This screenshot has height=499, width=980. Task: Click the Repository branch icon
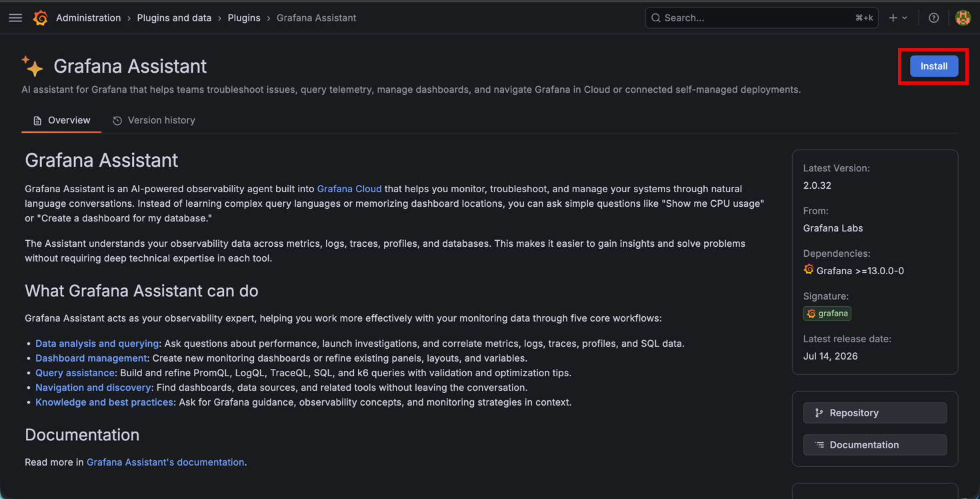point(819,413)
